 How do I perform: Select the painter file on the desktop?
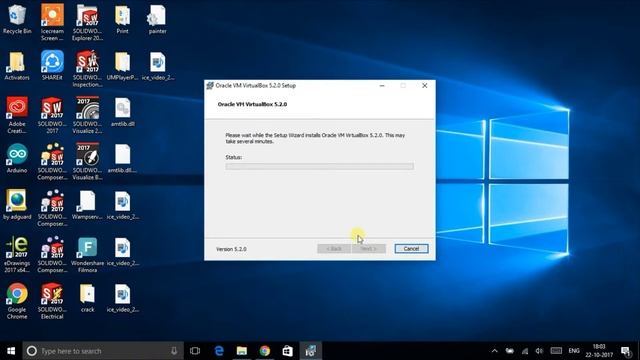coord(158,20)
